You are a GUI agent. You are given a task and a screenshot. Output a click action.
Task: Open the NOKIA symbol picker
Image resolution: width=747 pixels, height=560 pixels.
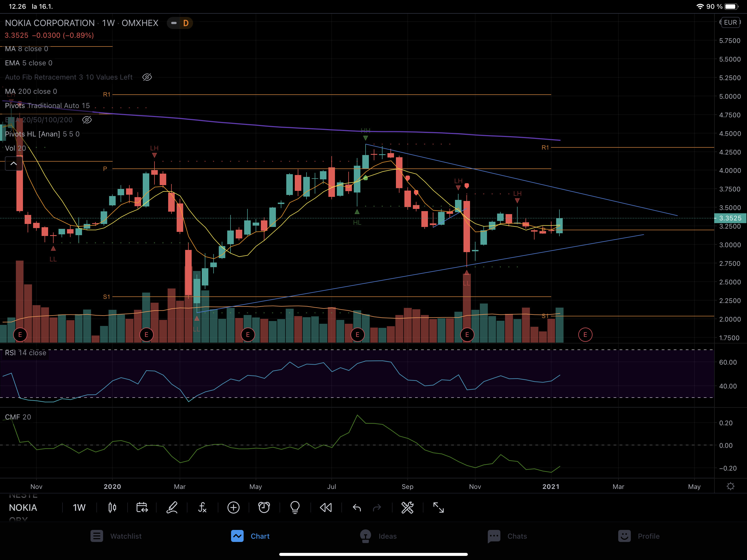point(23,507)
